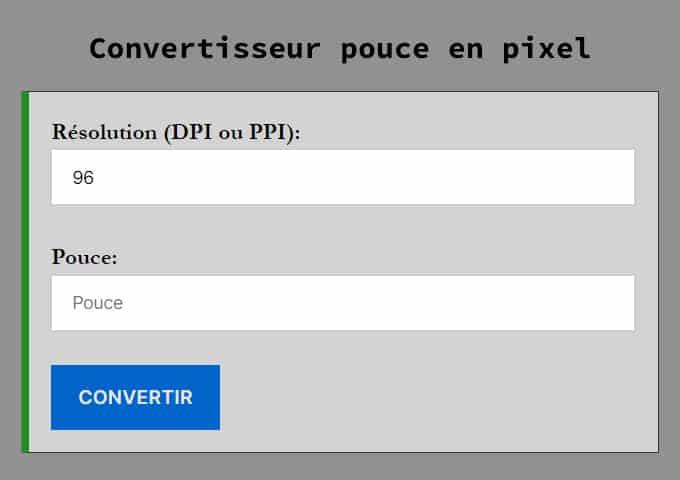Image resolution: width=680 pixels, height=480 pixels.
Task: Place cursor in the inch value field
Action: 342,303
